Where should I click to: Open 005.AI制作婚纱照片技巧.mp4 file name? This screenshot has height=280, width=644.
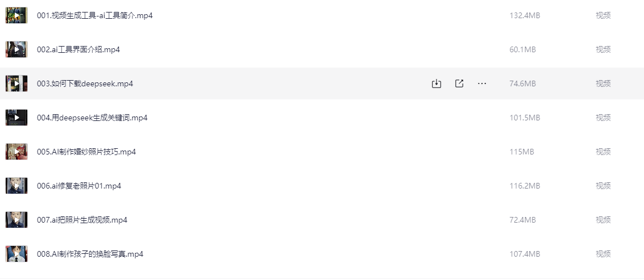tap(86, 152)
